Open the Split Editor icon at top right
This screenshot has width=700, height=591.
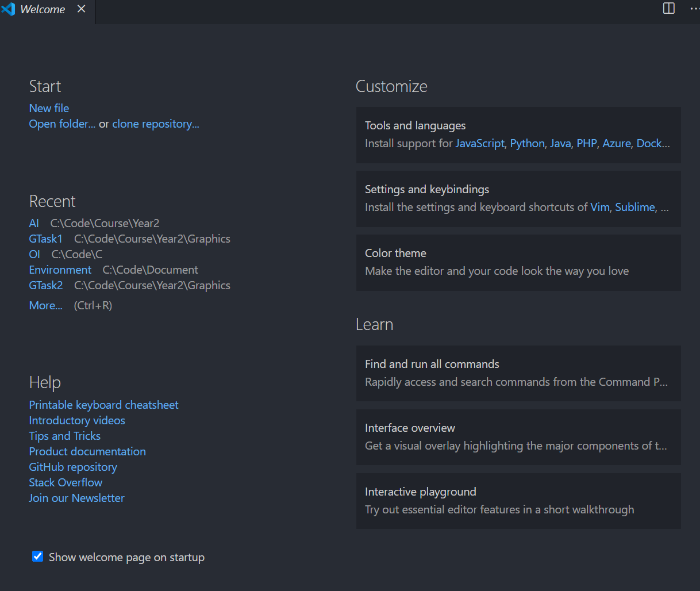point(668,9)
